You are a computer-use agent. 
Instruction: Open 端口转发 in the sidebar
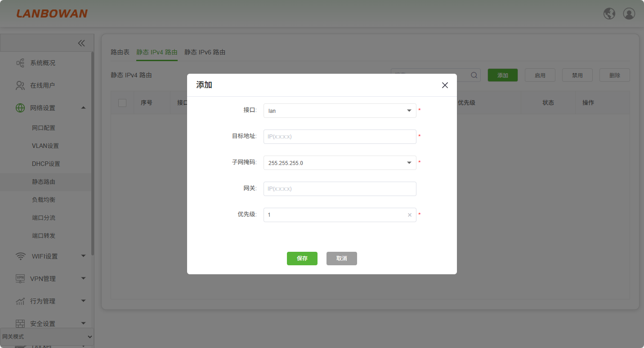click(x=44, y=236)
